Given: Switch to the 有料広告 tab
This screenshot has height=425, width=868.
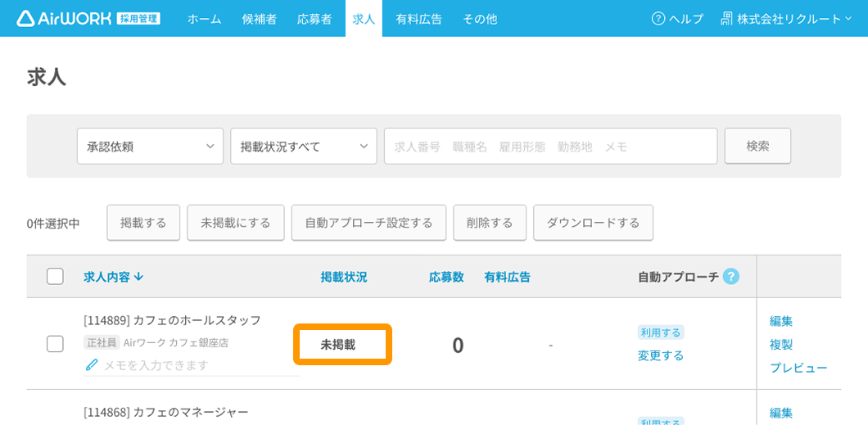Looking at the screenshot, I should tap(419, 19).
